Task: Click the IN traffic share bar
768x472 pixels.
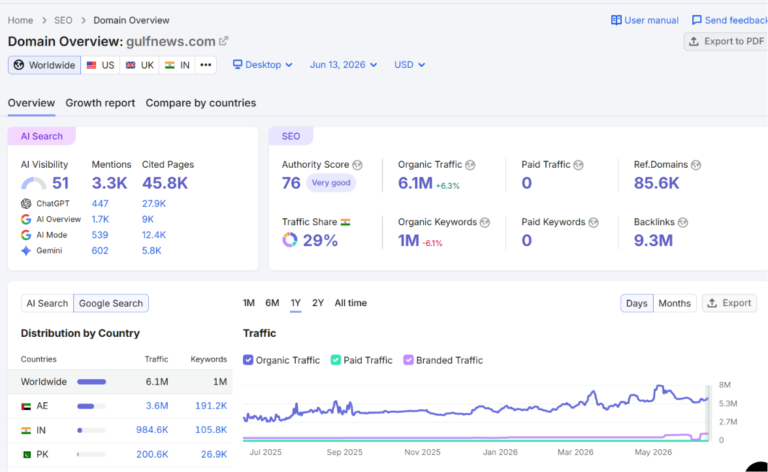Action: 92,430
